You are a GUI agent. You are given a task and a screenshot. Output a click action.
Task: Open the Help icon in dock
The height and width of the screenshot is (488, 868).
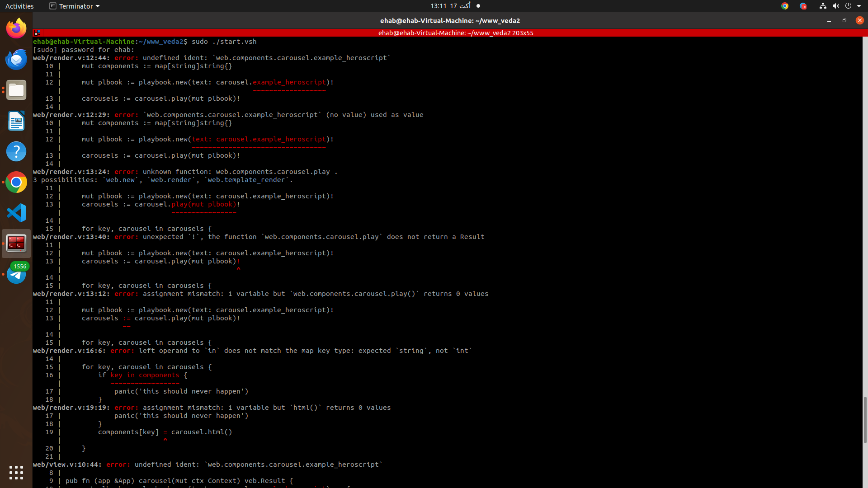(x=16, y=151)
